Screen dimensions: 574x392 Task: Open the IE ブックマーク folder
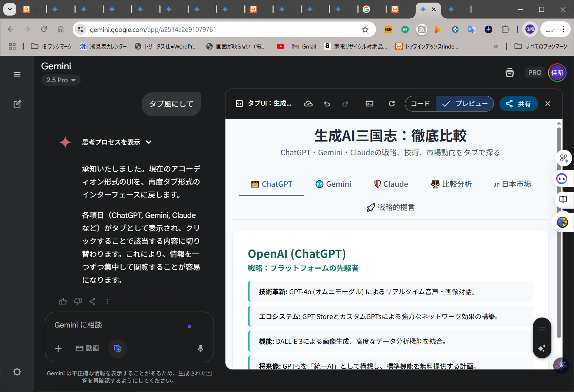[52, 46]
